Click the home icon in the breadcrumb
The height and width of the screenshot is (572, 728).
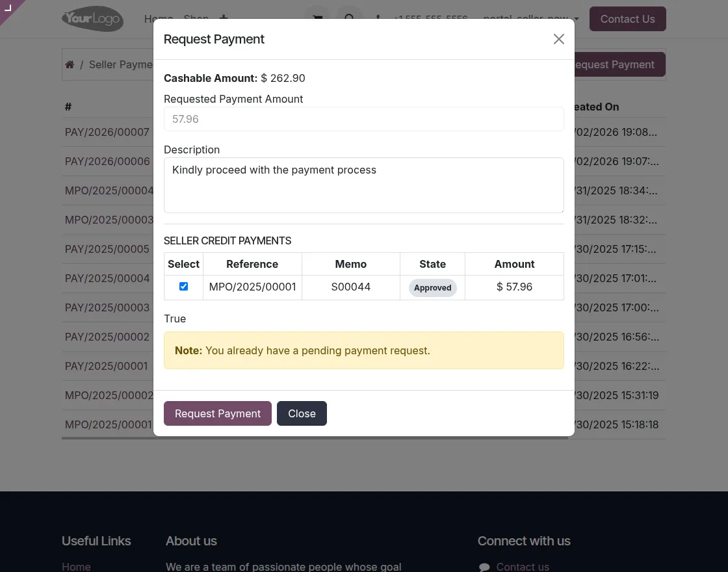point(70,64)
